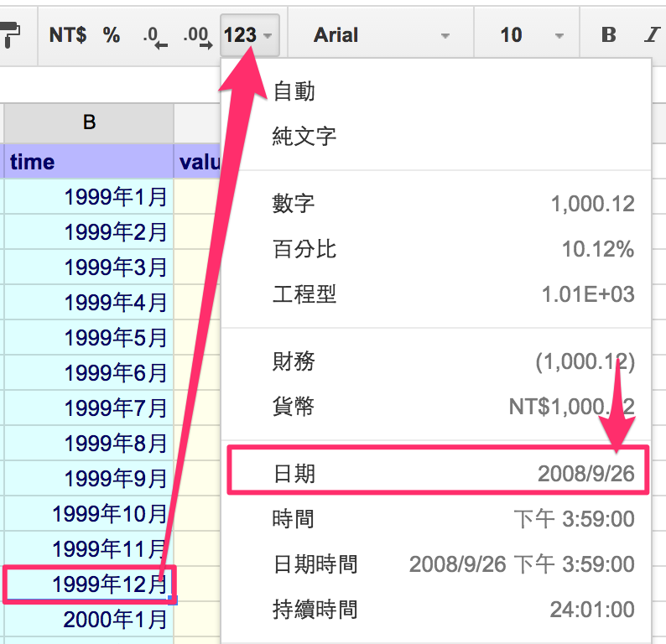Select cell 2000年1月
Viewport: 666px width, 644px height.
pyautogui.click(x=89, y=620)
